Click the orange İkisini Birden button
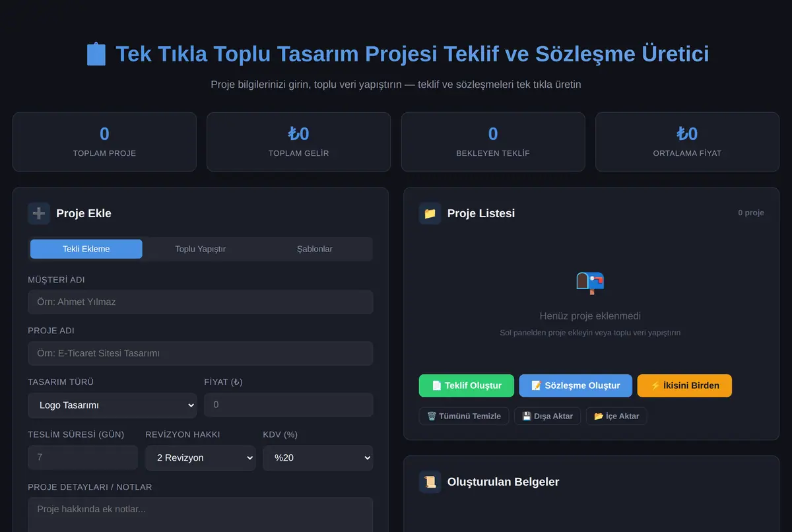Viewport: 792px width, 532px height. 684,385
